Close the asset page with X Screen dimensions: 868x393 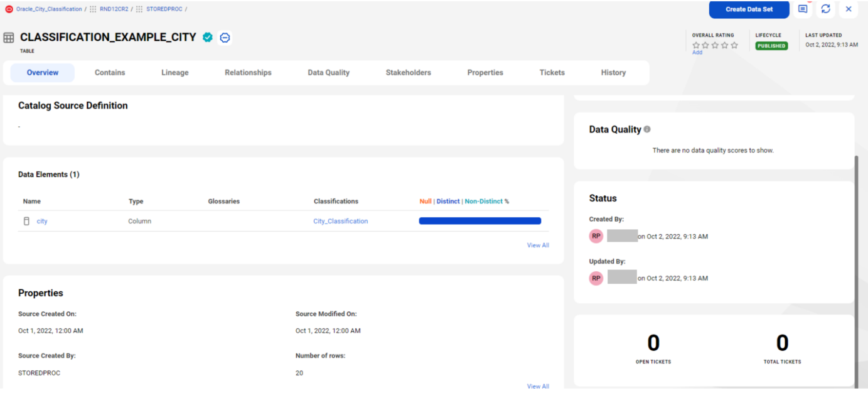(x=849, y=9)
